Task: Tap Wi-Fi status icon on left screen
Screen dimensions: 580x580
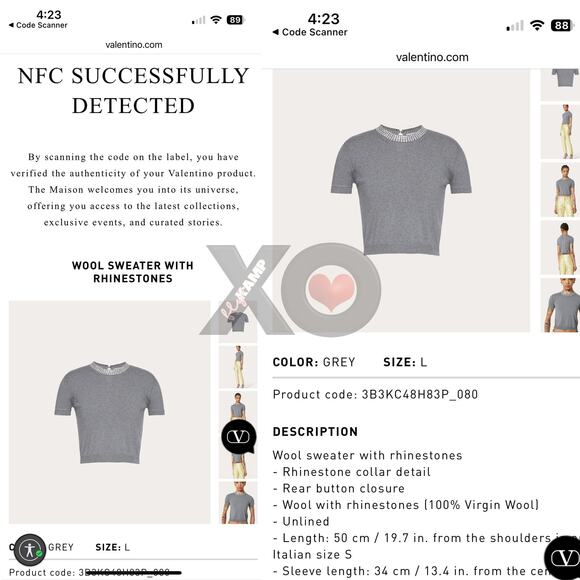Action: click(216, 20)
